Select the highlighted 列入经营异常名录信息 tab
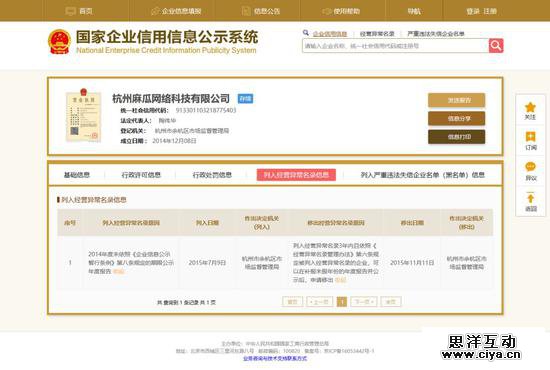Viewport: 550px width, 370px height. point(296,175)
